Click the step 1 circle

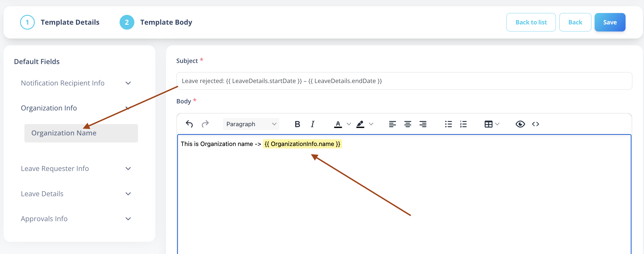[27, 22]
